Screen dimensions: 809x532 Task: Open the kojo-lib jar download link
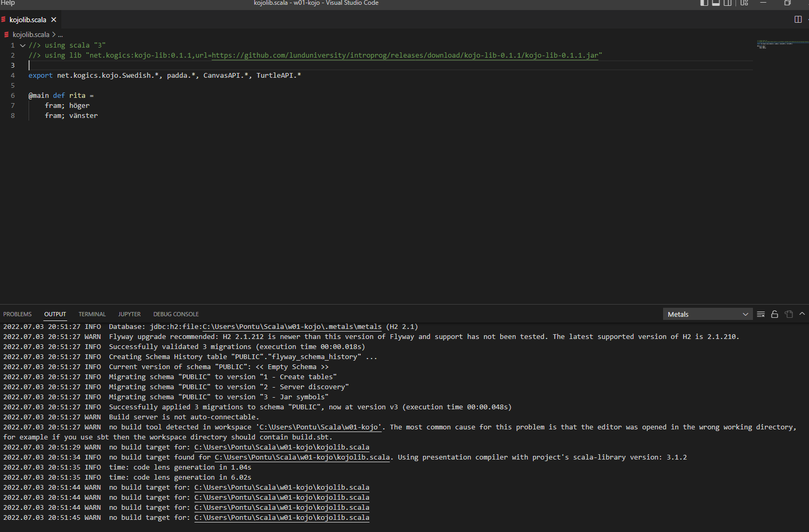[x=406, y=55]
